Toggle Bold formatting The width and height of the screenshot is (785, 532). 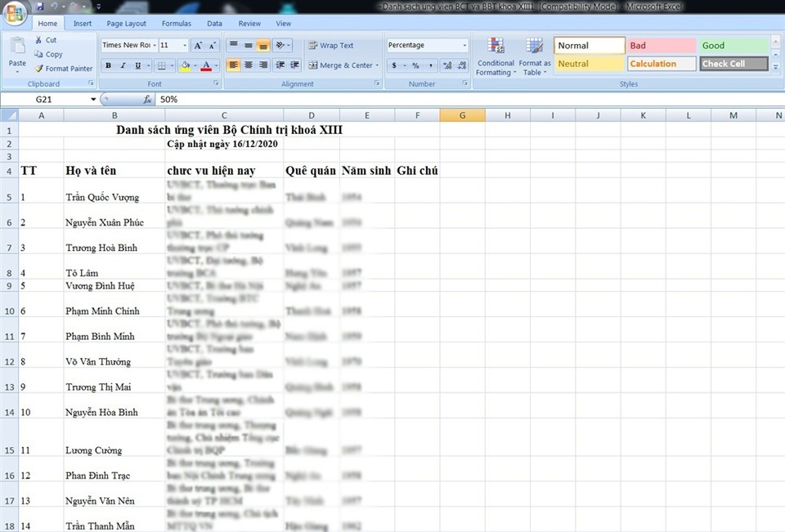point(108,65)
